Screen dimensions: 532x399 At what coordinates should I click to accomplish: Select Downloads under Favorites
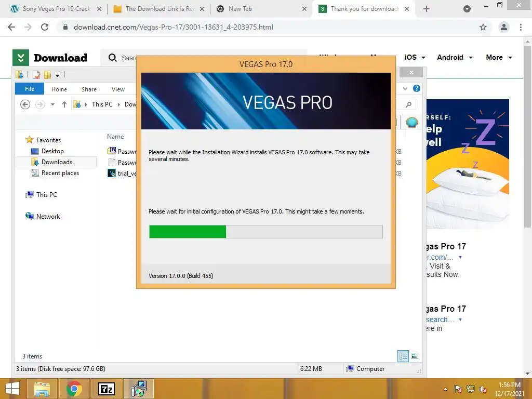tap(56, 162)
